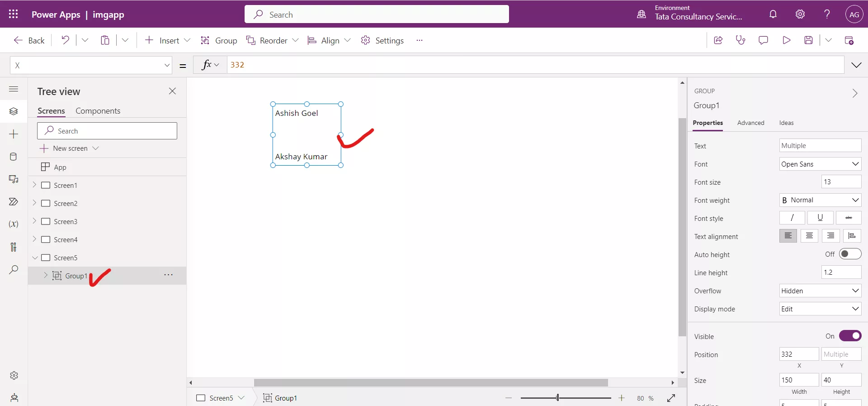Toggle the hamburger menu in left rail

click(14, 89)
